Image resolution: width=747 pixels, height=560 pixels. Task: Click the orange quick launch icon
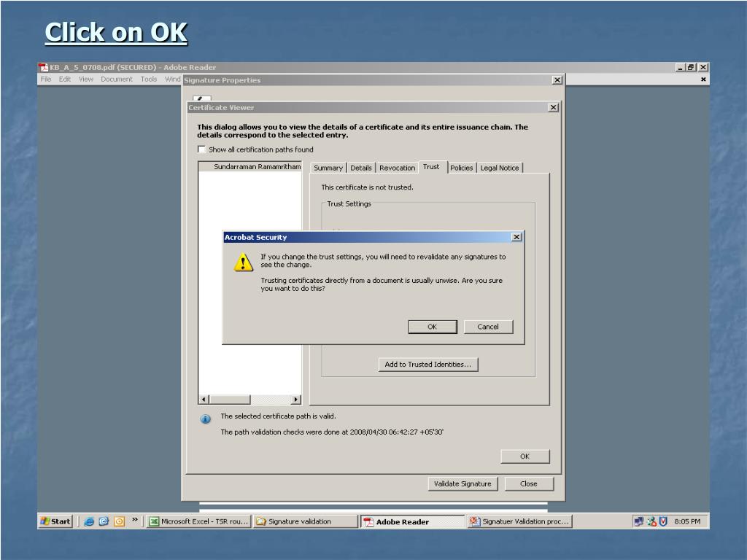tap(119, 521)
